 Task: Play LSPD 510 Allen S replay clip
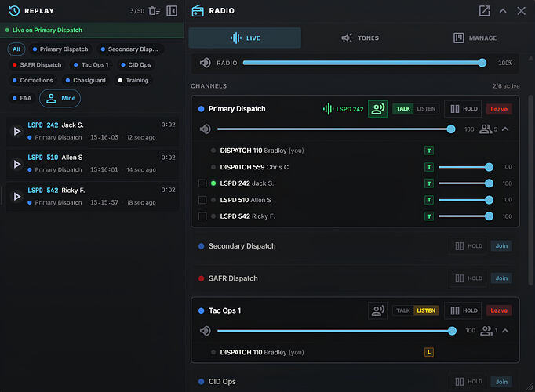16,164
